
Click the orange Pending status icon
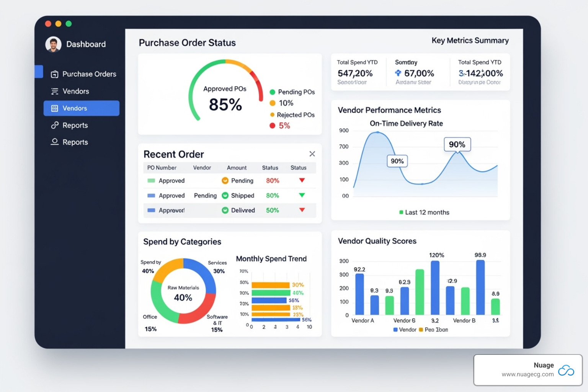pos(225,181)
